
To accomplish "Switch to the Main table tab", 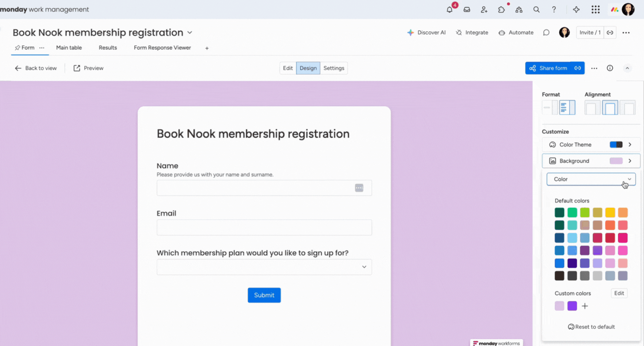I will click(x=69, y=47).
